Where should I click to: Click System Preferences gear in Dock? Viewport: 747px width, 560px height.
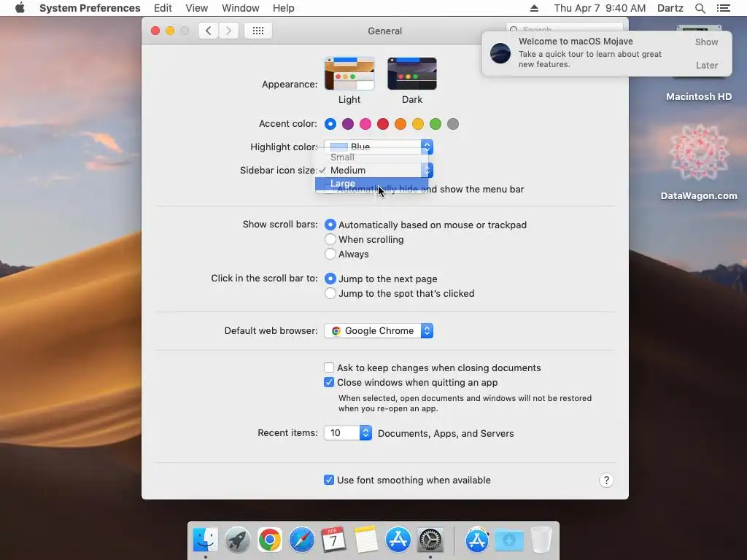(430, 540)
